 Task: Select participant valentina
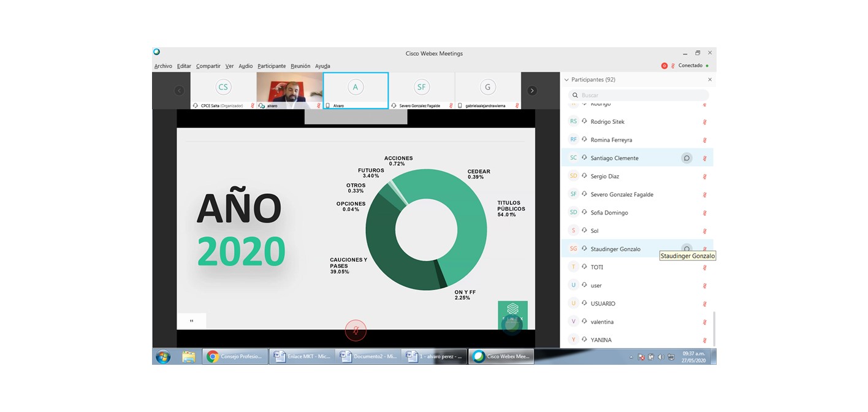point(602,322)
